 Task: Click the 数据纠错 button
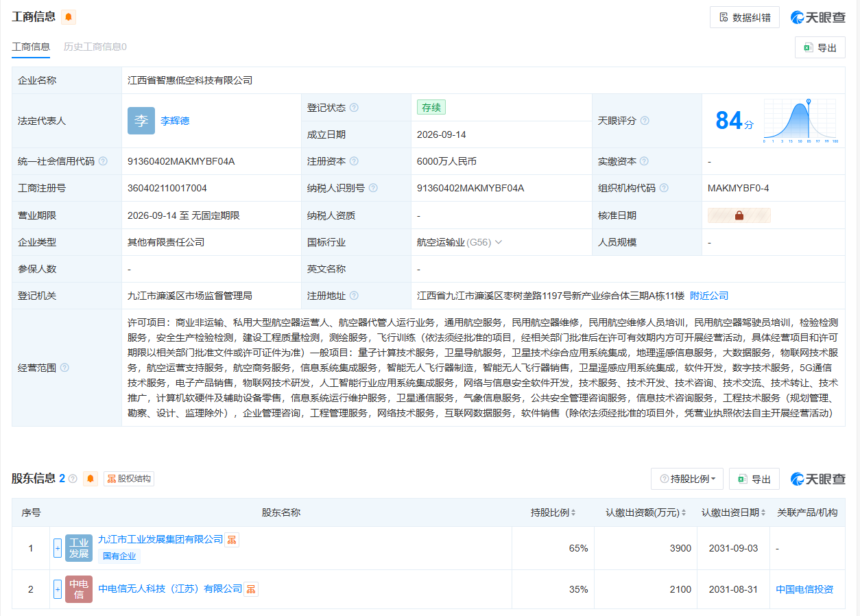[744, 17]
